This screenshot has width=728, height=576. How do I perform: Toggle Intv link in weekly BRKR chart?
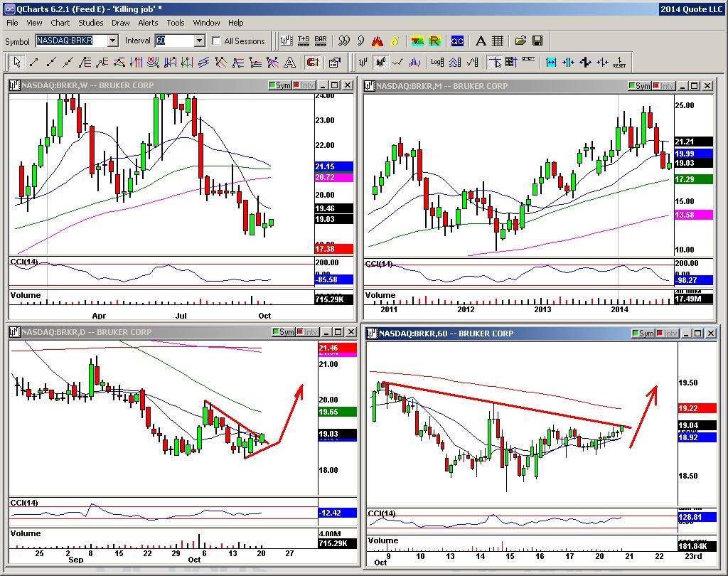click(304, 85)
